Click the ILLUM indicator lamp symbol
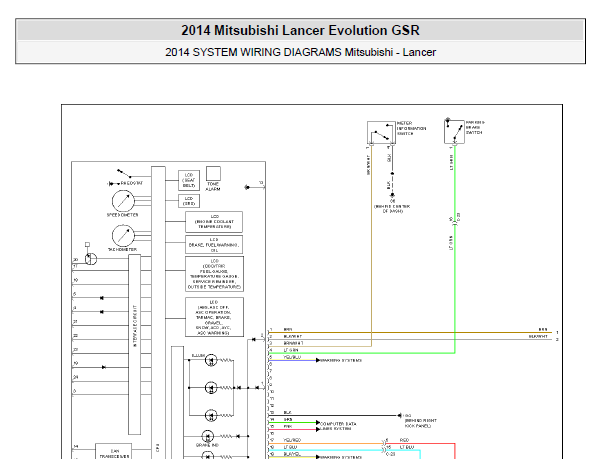Image resolution: width=611 pixels, height=459 pixels. point(211,360)
